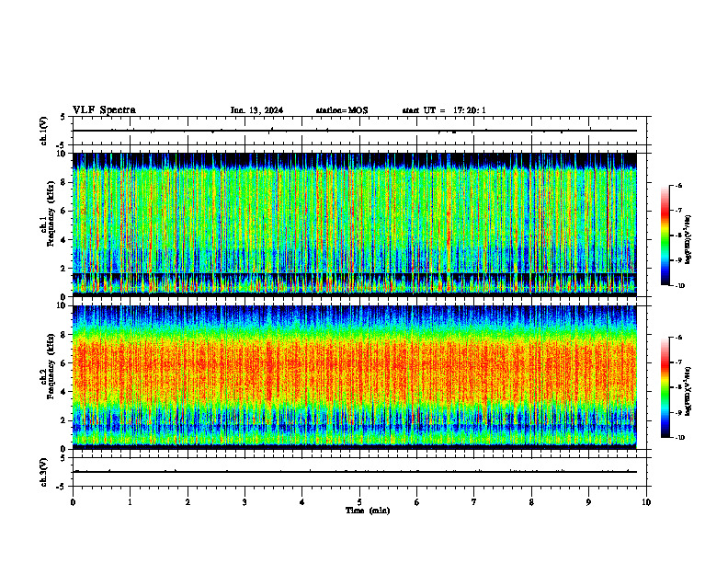Click the ch.3 voltage waveform trace
728x563 pixels.
[x=355, y=472]
